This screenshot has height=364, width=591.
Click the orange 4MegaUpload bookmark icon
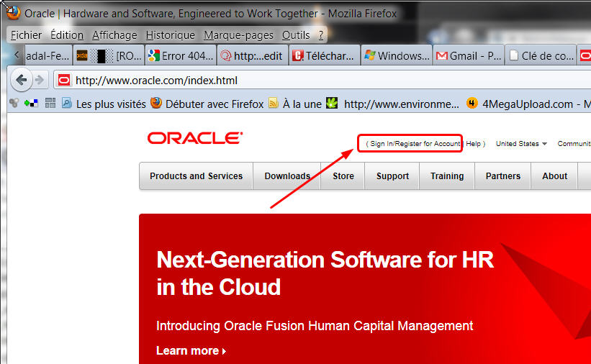pos(472,103)
